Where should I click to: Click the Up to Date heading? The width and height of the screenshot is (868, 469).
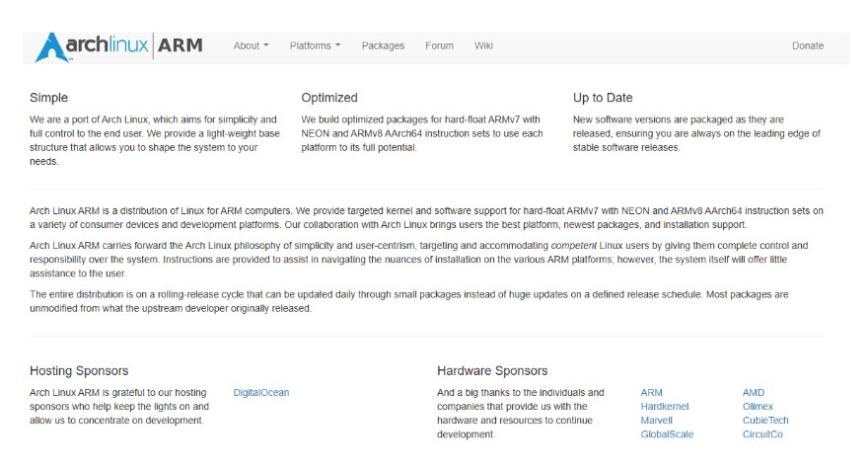(603, 98)
